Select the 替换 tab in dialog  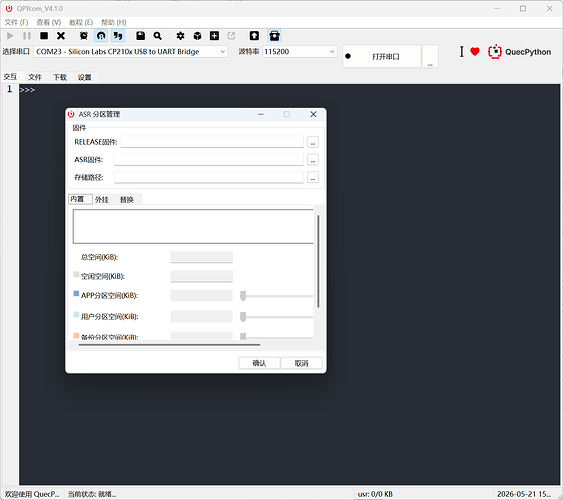pos(127,200)
